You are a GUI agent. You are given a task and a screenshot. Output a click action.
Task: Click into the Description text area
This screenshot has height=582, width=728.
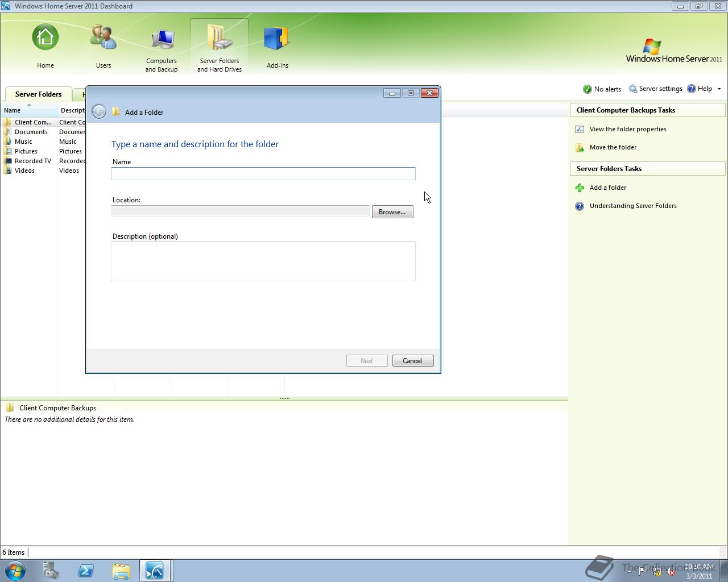263,261
